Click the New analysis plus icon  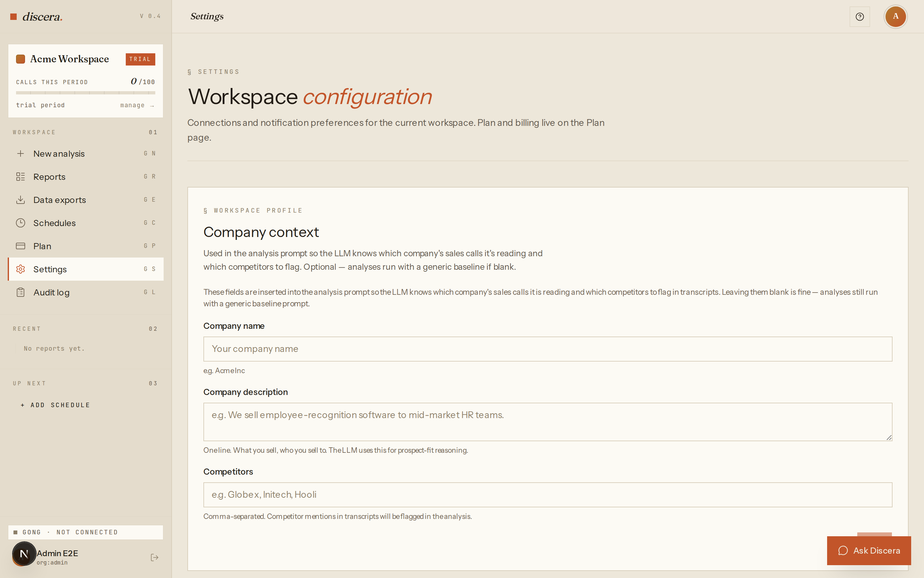point(21,153)
